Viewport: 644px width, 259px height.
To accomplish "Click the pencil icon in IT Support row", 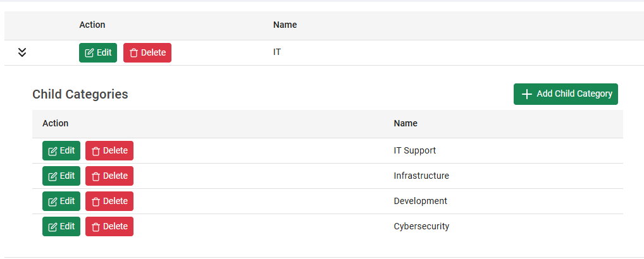I will 53,151.
